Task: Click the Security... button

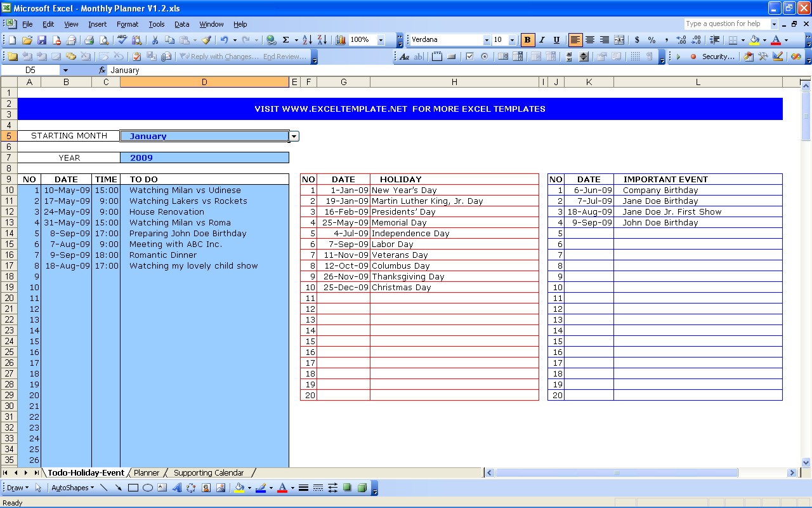Action: (718, 57)
